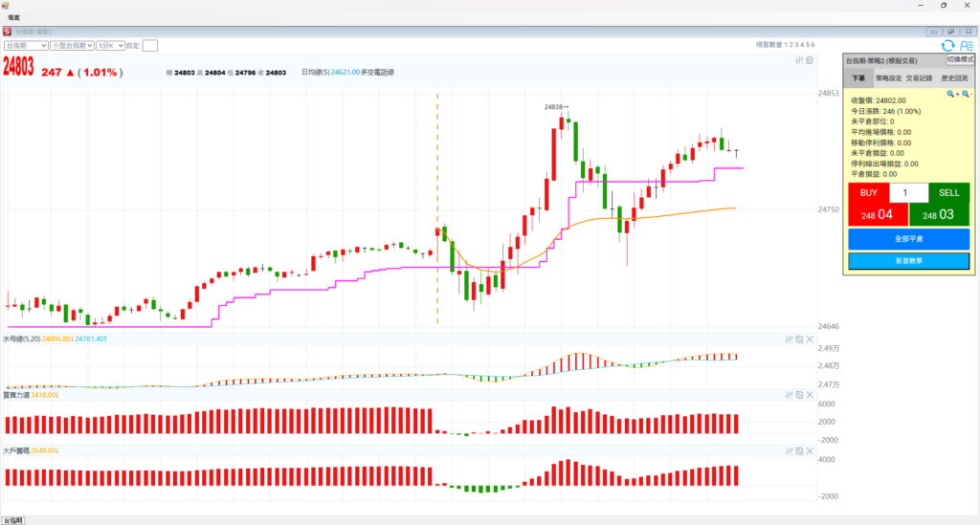This screenshot has width=980, height=525.
Task: Click the zoom in magnifier icon
Action: (951, 94)
